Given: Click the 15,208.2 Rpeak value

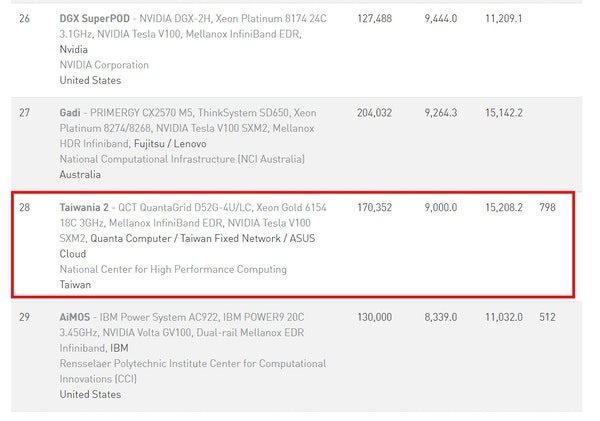Looking at the screenshot, I should (x=504, y=207).
